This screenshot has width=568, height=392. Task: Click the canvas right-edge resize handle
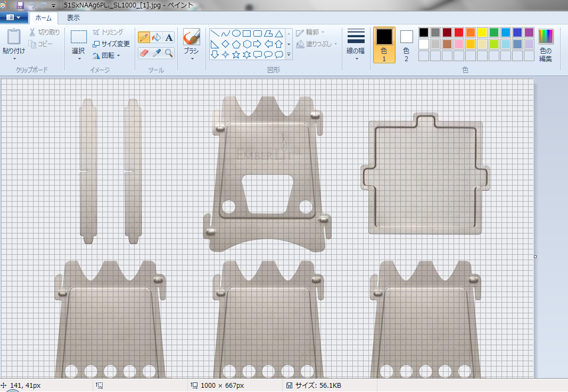[535, 256]
